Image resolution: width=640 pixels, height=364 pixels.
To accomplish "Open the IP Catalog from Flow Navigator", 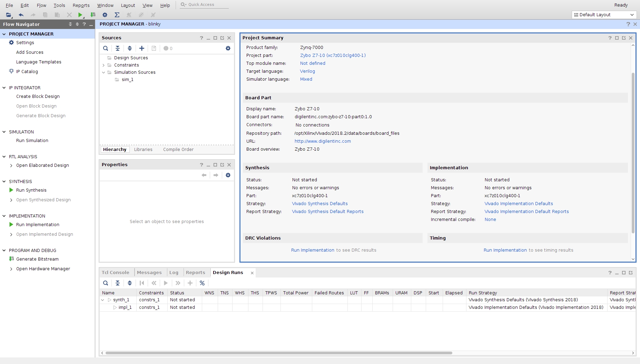I will (x=27, y=72).
